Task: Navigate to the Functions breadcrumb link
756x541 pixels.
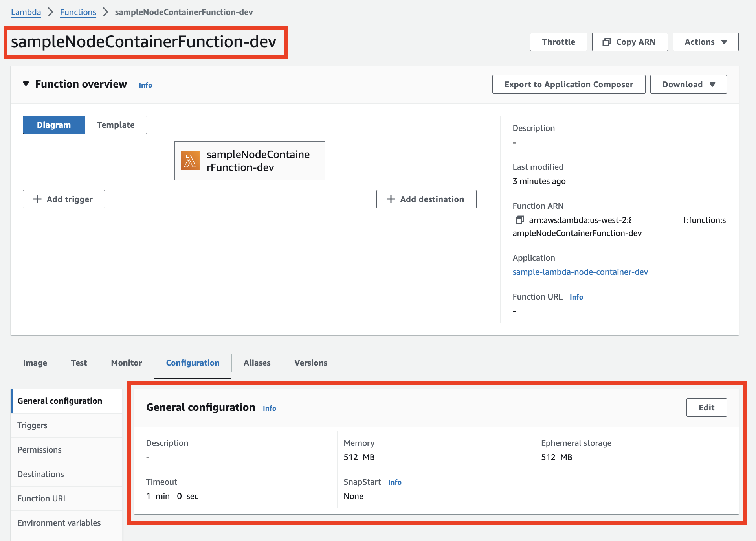Action: pyautogui.click(x=78, y=12)
